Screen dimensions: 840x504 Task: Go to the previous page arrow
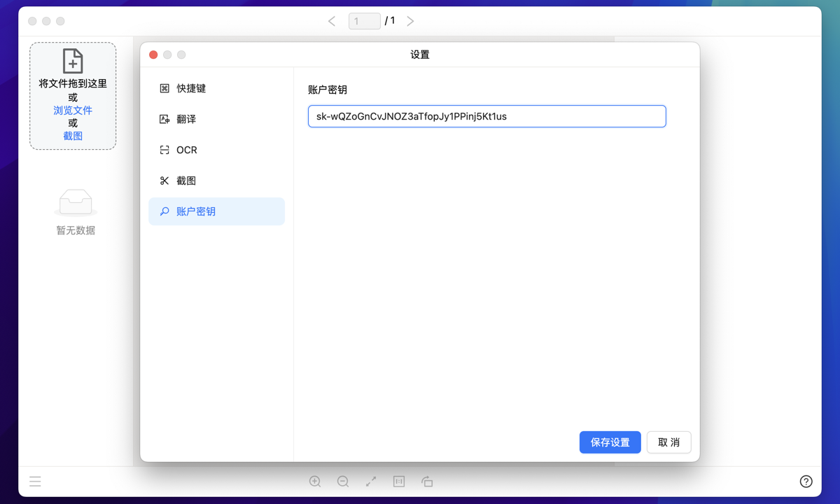[x=332, y=21]
